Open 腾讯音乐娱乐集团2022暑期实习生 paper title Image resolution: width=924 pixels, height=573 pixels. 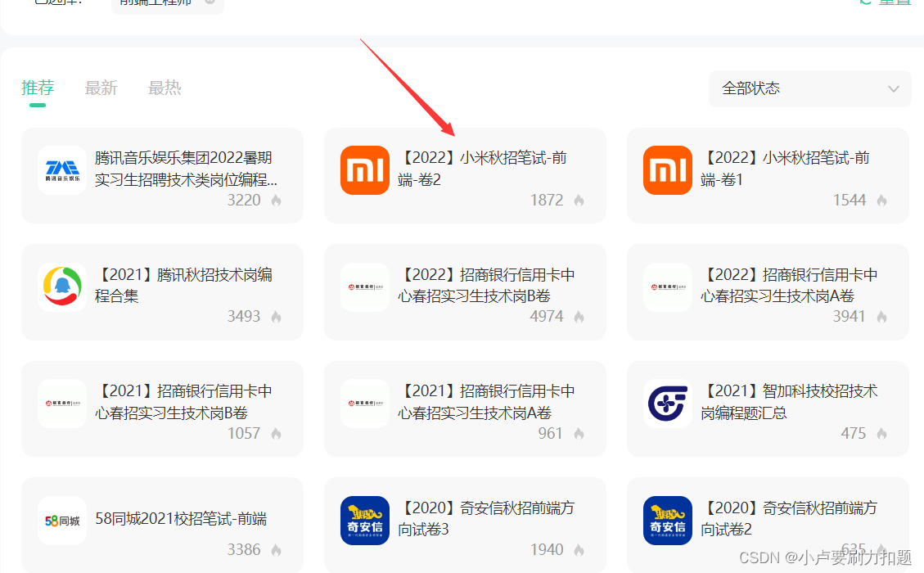pyautogui.click(x=187, y=169)
